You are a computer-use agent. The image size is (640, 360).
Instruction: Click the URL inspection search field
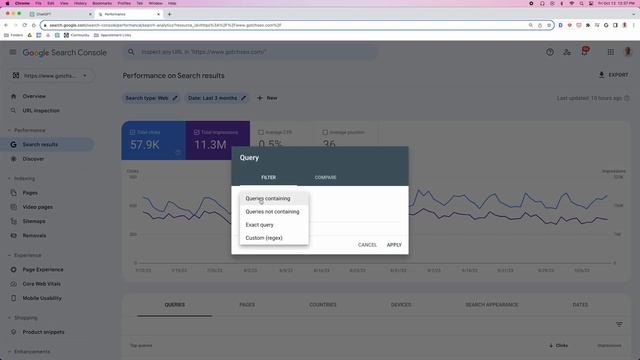(250, 52)
